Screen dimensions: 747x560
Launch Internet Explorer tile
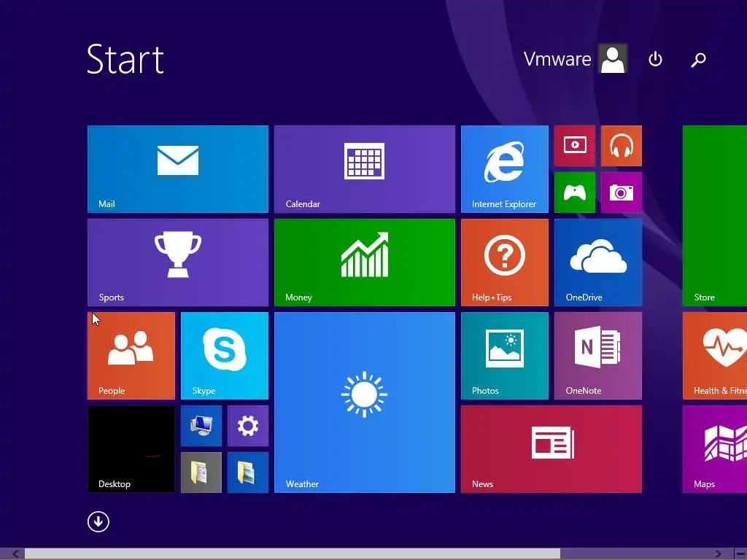[x=505, y=169]
